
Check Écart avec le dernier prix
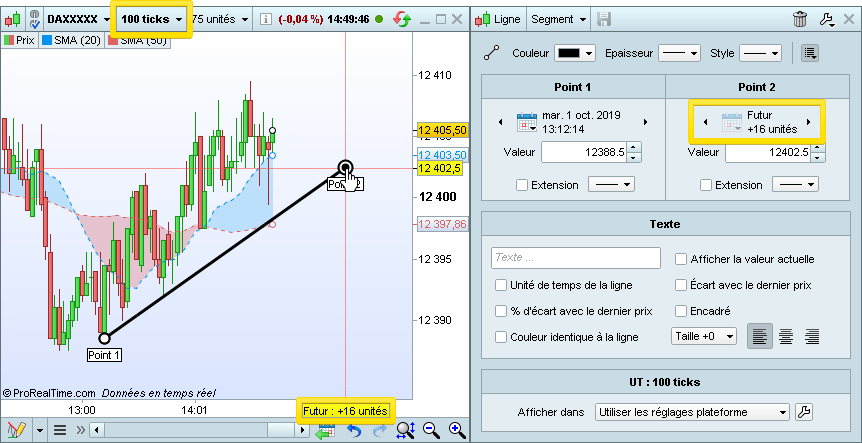coord(681,285)
